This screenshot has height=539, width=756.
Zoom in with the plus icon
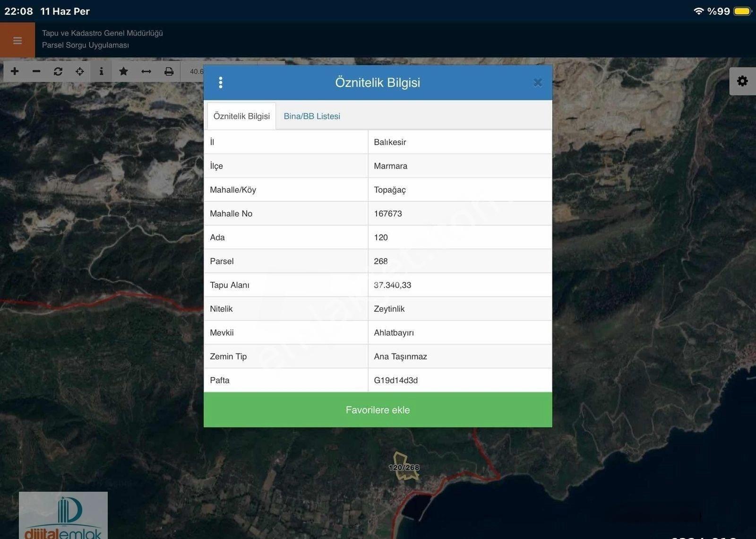(x=15, y=71)
